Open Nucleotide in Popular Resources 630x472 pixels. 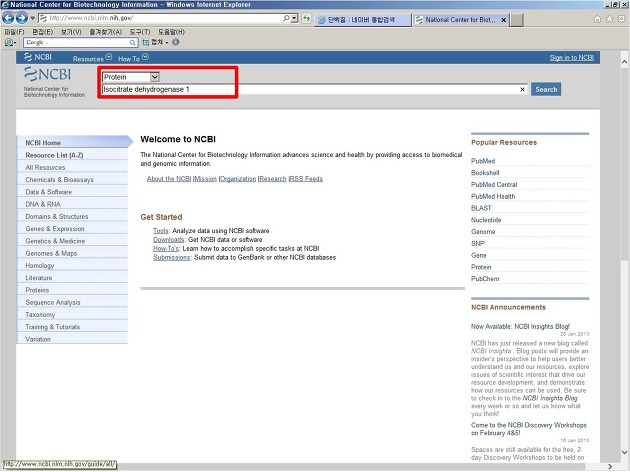pos(486,220)
